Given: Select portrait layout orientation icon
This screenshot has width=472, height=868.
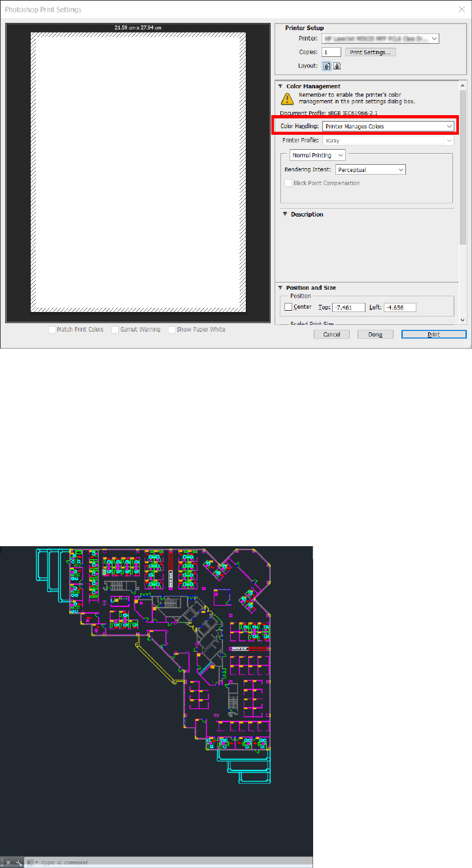Looking at the screenshot, I should click(x=327, y=66).
